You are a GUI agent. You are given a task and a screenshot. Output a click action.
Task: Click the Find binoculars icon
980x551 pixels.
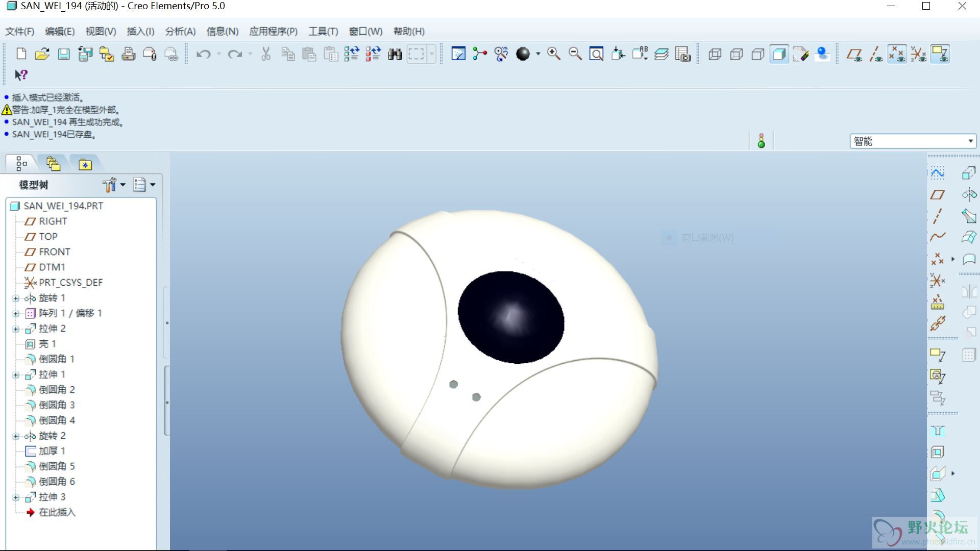(x=395, y=54)
